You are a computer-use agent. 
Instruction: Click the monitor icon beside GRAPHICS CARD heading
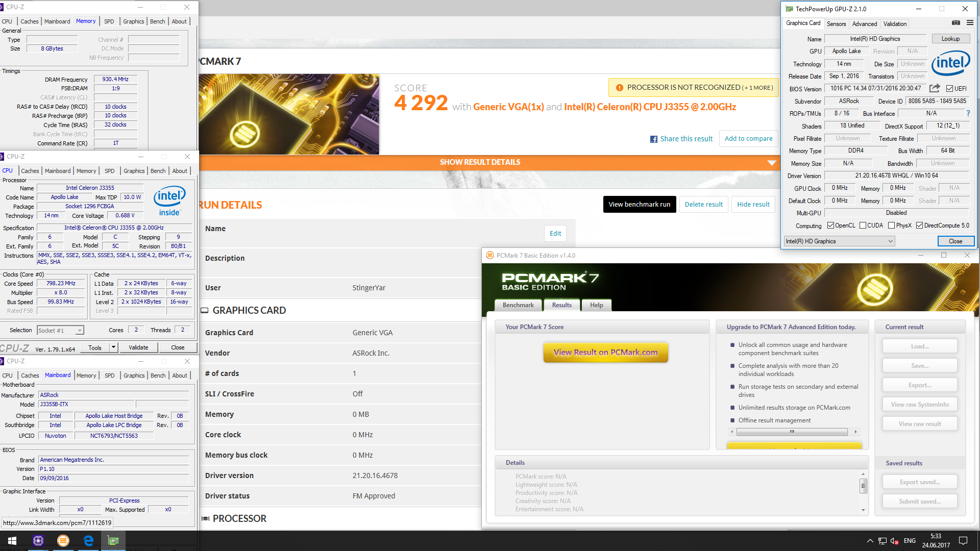click(205, 311)
